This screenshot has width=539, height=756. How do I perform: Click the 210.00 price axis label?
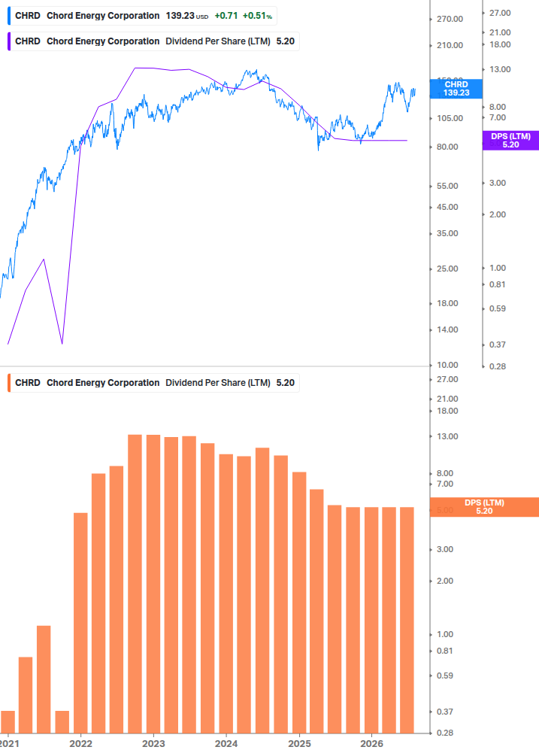tap(450, 45)
